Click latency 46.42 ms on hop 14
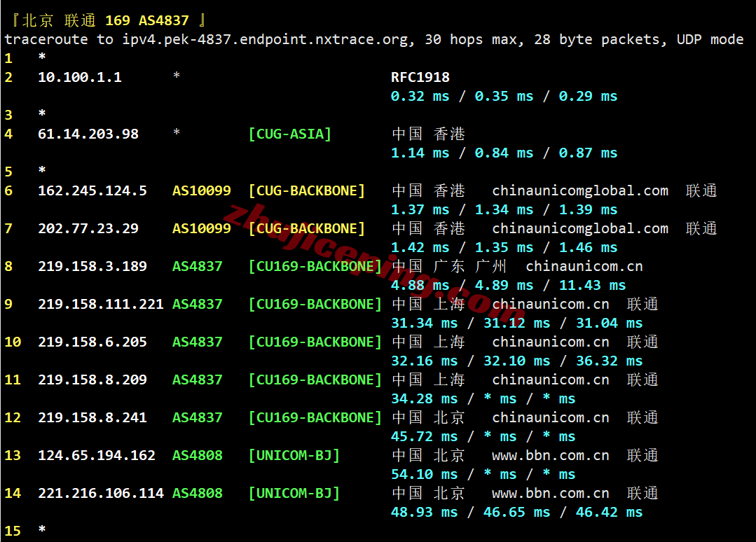The width and height of the screenshot is (756, 542). pos(610,512)
